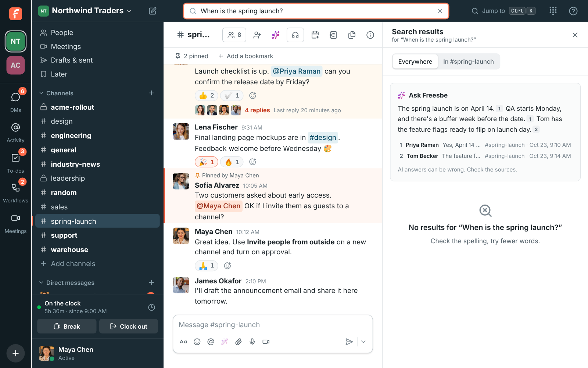
Task: Toggle the praying hands reaction on Maya's message
Action: tap(207, 266)
